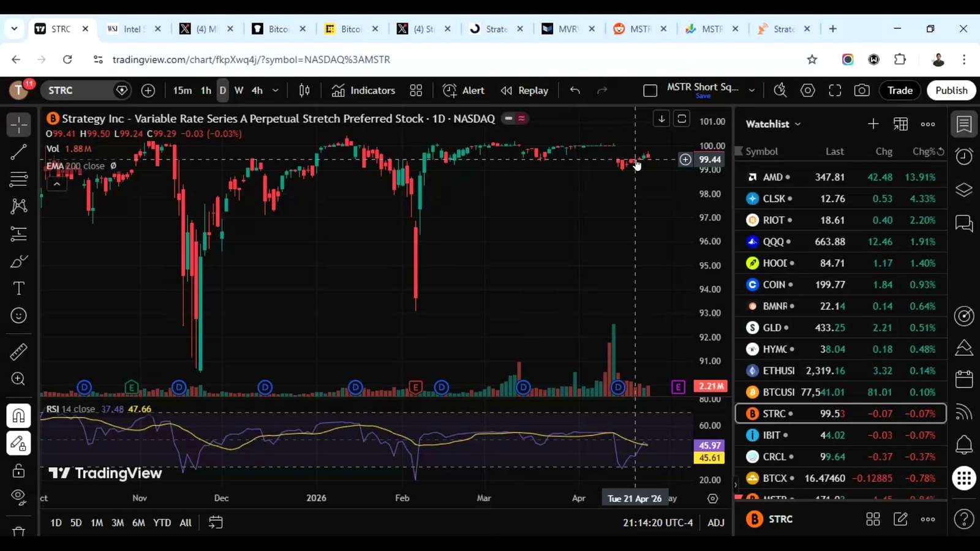Select the text annotation tool

point(19,288)
